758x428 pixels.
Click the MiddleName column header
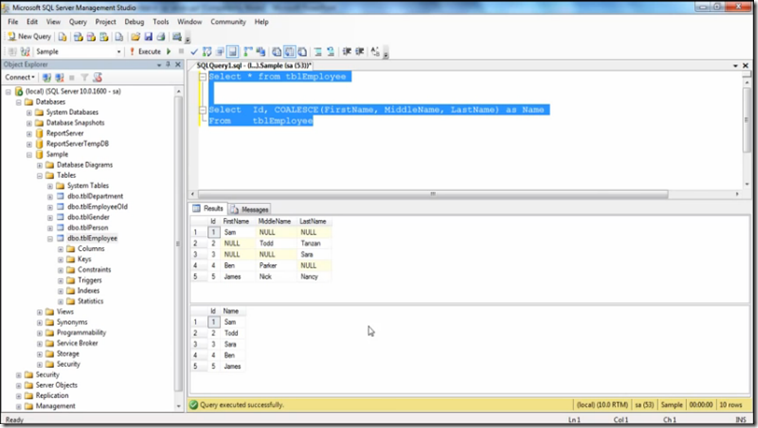point(275,221)
